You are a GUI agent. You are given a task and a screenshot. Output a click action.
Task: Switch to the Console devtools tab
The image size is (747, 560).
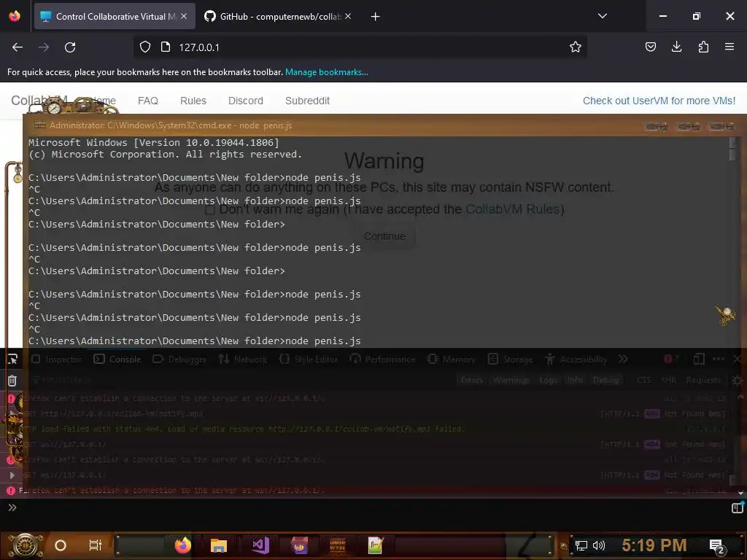coord(117,359)
